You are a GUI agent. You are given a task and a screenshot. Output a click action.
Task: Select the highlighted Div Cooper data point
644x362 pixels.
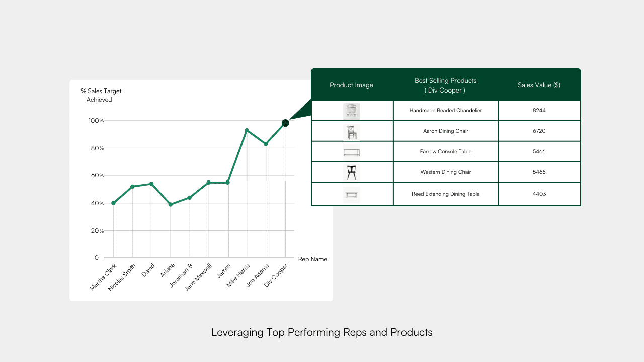point(285,122)
